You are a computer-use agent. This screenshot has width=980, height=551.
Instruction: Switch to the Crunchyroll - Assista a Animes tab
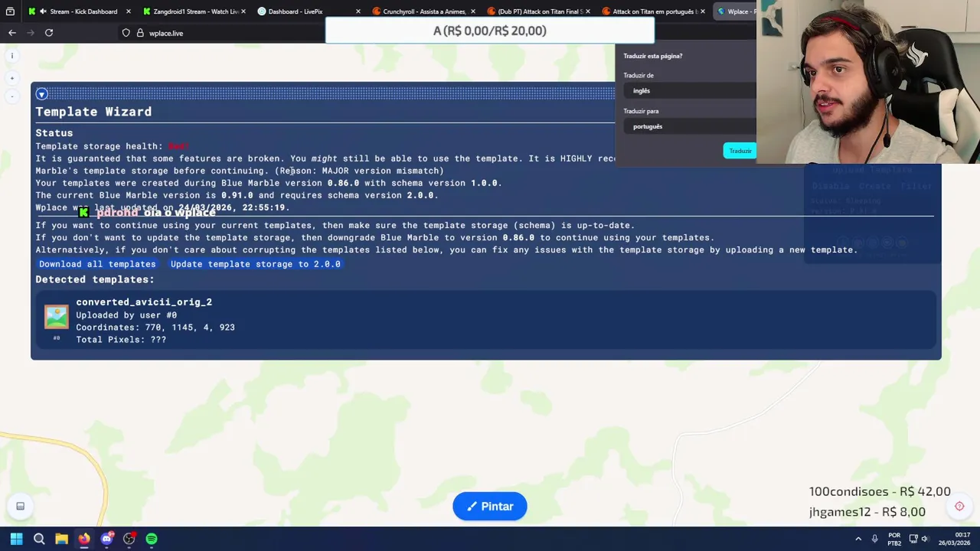(423, 11)
